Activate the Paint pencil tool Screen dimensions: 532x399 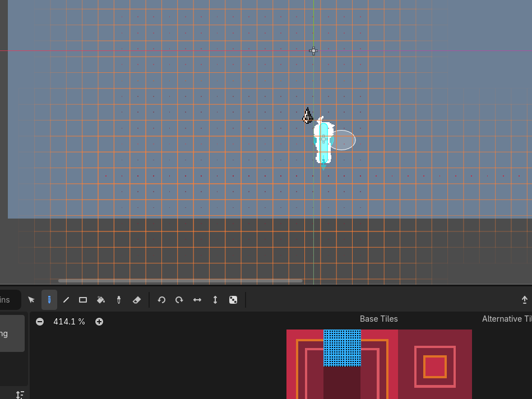point(49,300)
